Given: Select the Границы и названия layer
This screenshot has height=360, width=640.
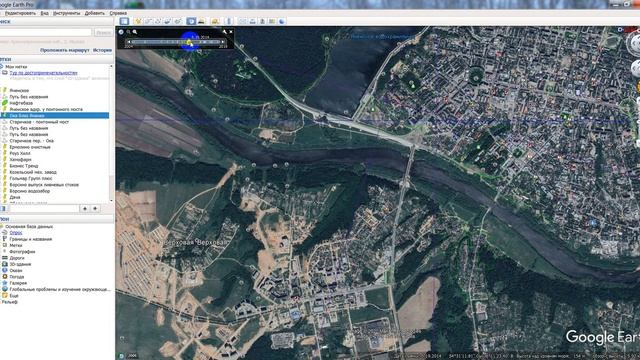Looking at the screenshot, I should click(x=31, y=239).
